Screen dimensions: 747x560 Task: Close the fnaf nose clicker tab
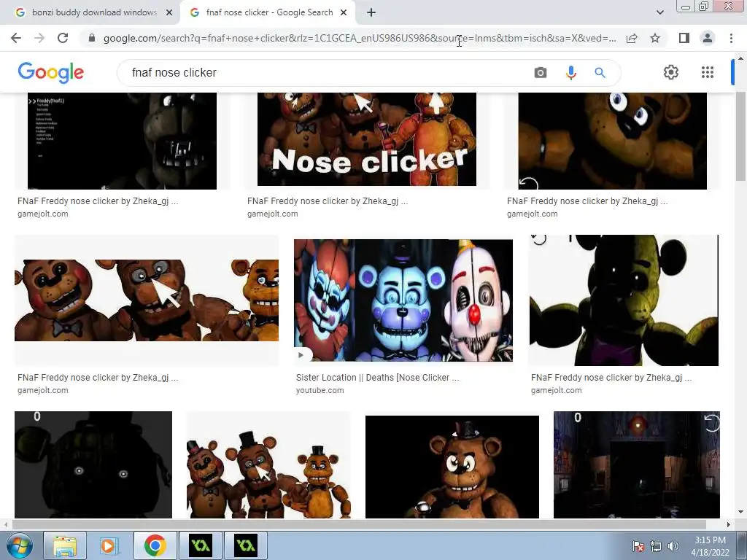(x=344, y=12)
